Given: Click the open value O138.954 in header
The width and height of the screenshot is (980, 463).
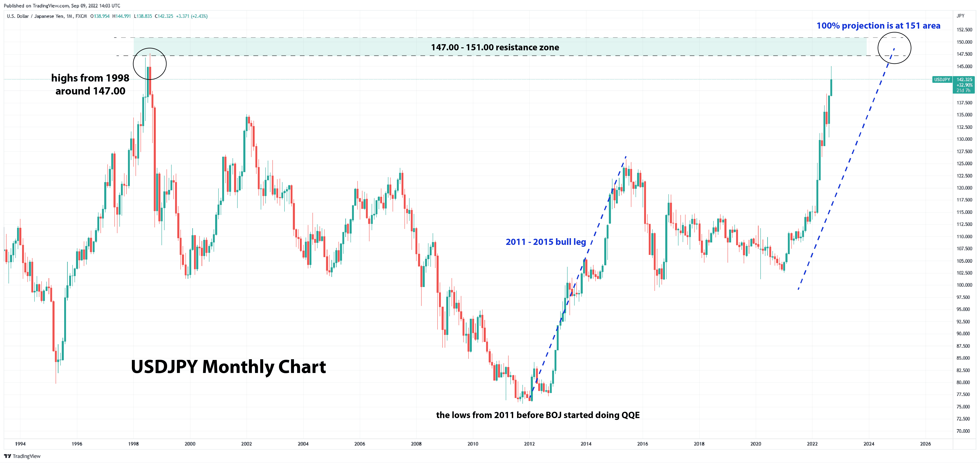Looking at the screenshot, I should (100, 16).
